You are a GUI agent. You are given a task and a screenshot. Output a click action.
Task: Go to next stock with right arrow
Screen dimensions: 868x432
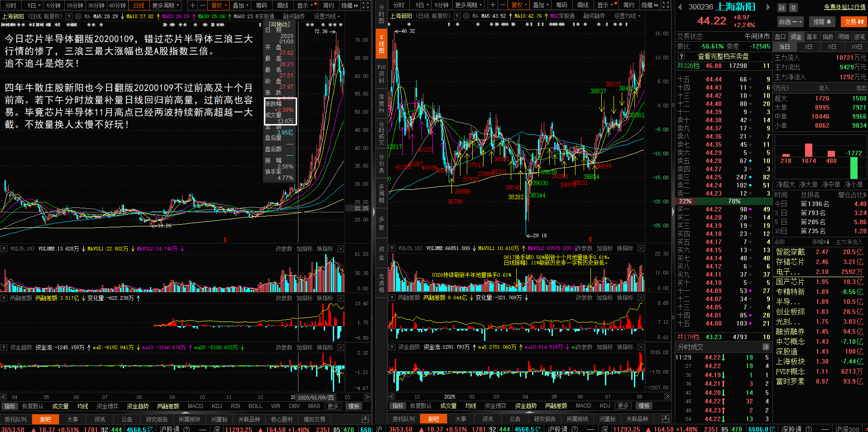tap(768, 7)
